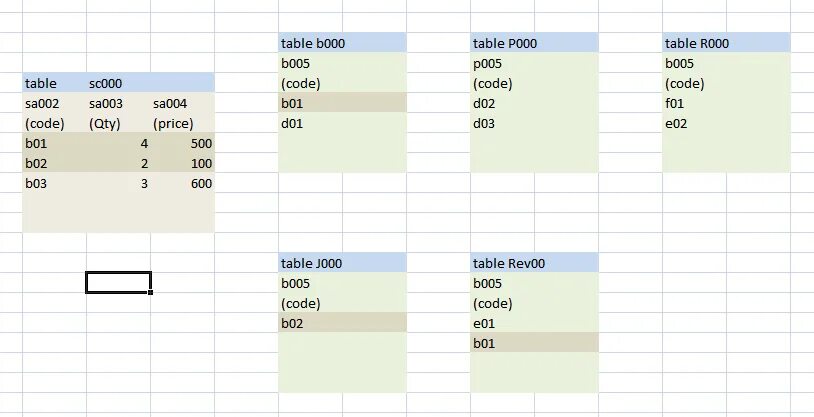Click the 'sa003' column label cell

118,103
